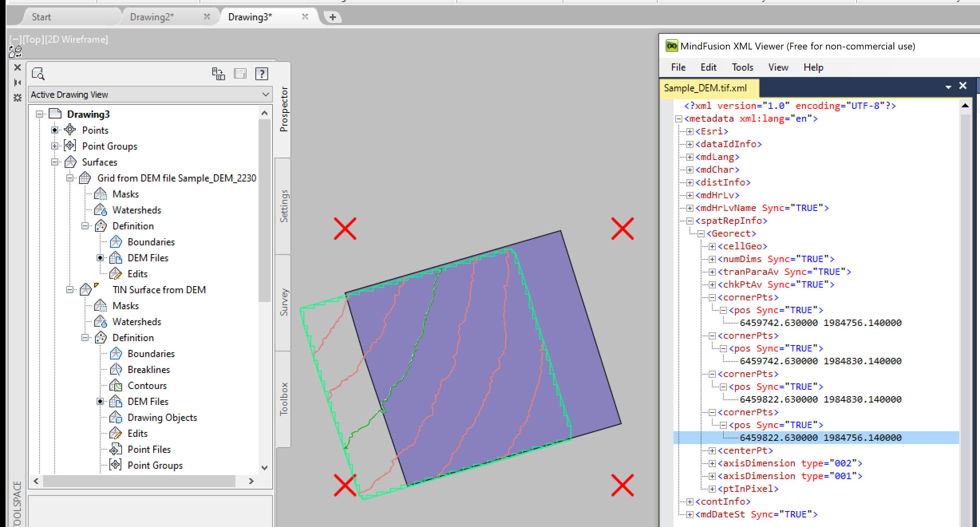Collapse the Surfaces node in Prospector

click(55, 162)
